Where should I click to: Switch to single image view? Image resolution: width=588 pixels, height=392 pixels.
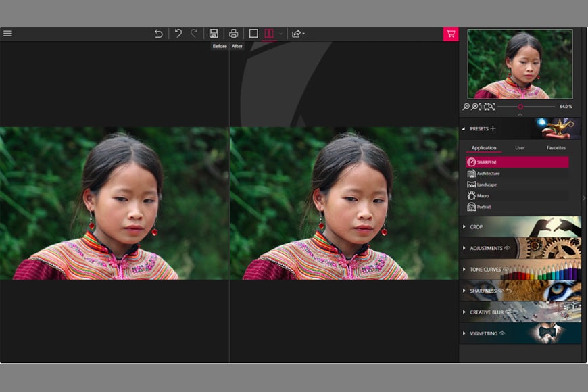[x=253, y=34]
